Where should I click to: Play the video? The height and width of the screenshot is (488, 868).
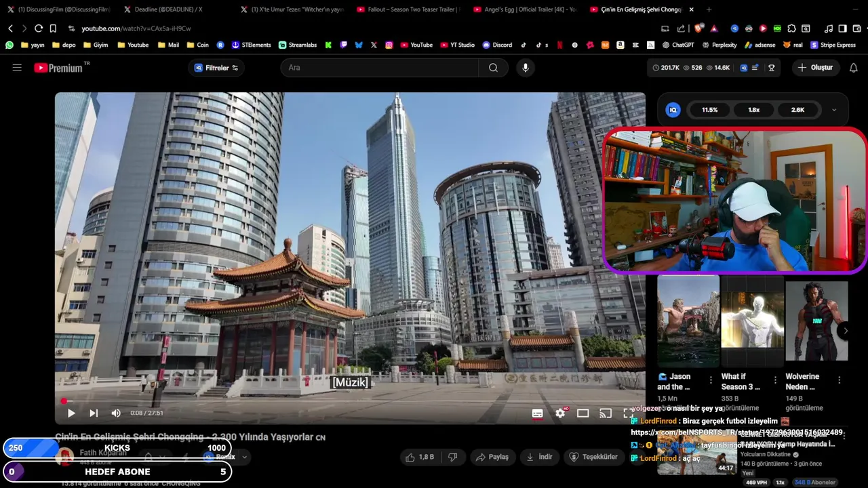71,413
